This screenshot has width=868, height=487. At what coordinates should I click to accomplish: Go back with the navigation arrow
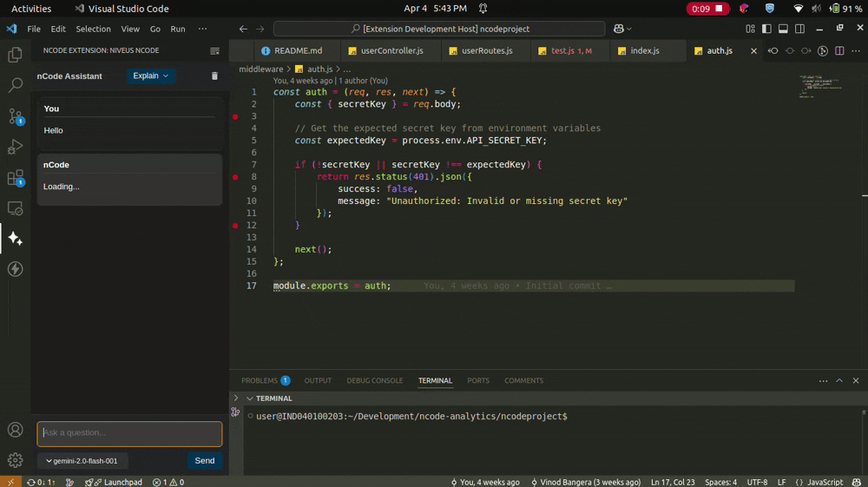coord(243,29)
